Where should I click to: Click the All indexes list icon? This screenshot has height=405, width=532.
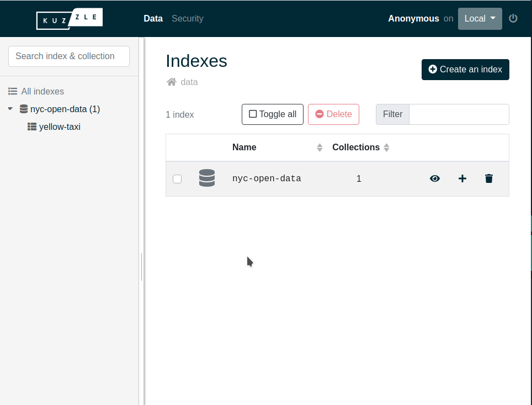click(13, 91)
